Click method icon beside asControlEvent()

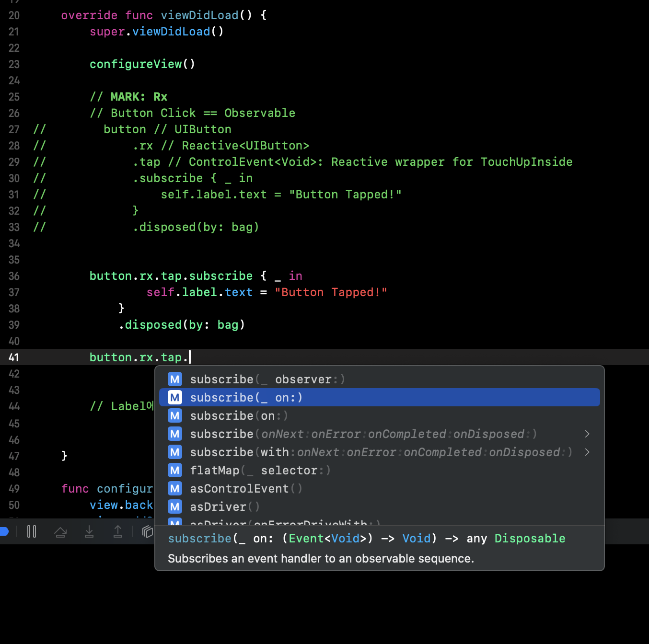pyautogui.click(x=175, y=489)
